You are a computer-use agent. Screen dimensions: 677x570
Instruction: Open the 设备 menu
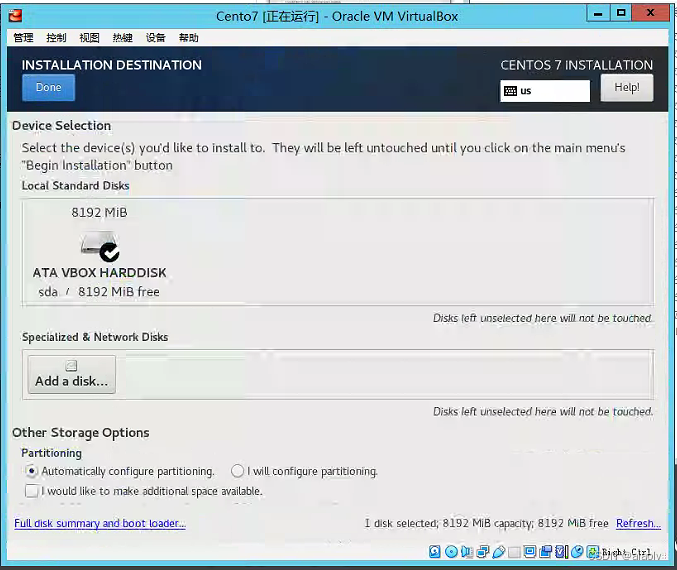click(x=155, y=38)
